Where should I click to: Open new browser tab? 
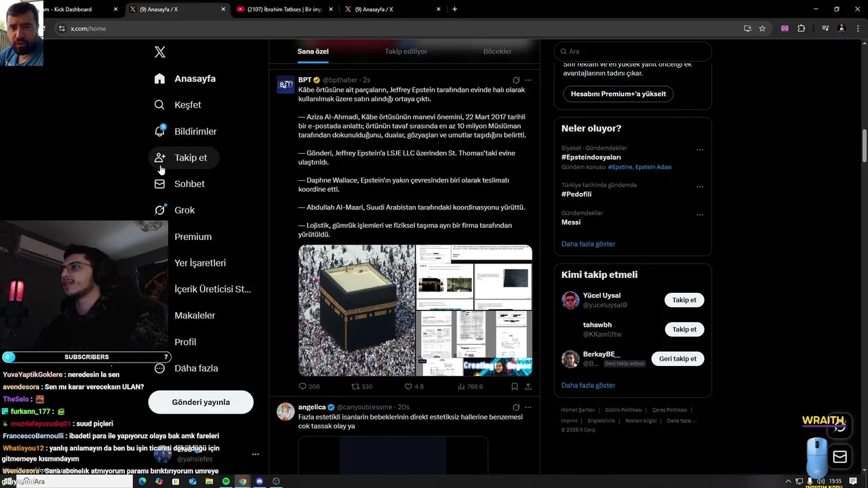pyautogui.click(x=454, y=9)
